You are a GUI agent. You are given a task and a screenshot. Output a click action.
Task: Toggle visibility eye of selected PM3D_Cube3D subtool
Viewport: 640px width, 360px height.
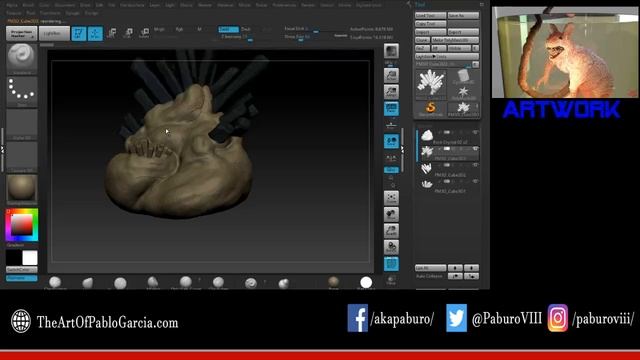pos(475,149)
